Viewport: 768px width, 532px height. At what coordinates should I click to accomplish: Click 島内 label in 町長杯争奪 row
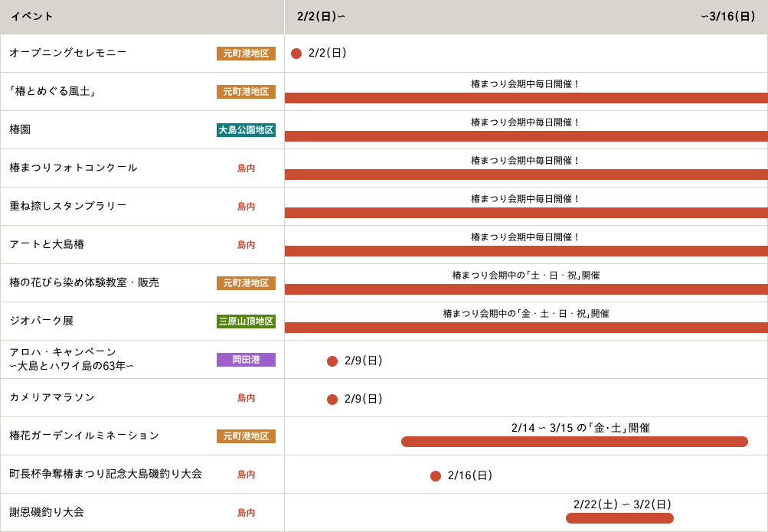[246, 475]
